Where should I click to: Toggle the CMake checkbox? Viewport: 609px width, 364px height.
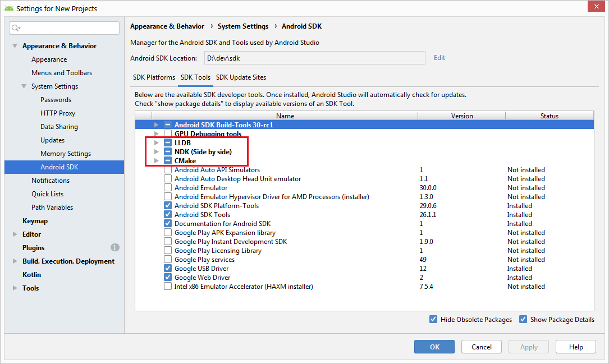point(168,160)
